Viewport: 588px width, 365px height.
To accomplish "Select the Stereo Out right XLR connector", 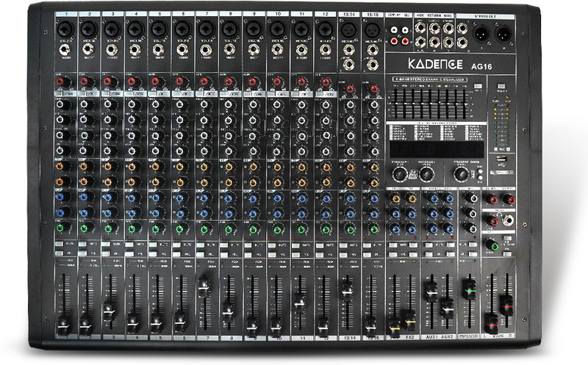I will (x=503, y=35).
